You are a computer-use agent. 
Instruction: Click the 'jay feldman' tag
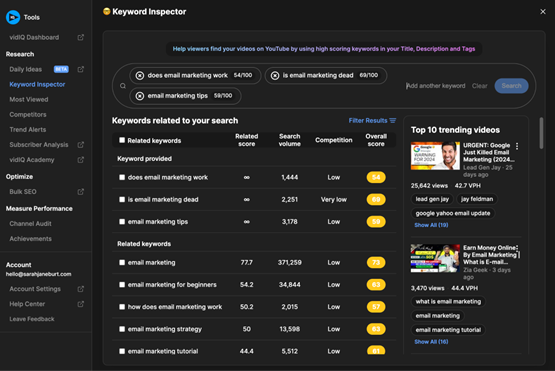[x=477, y=199]
